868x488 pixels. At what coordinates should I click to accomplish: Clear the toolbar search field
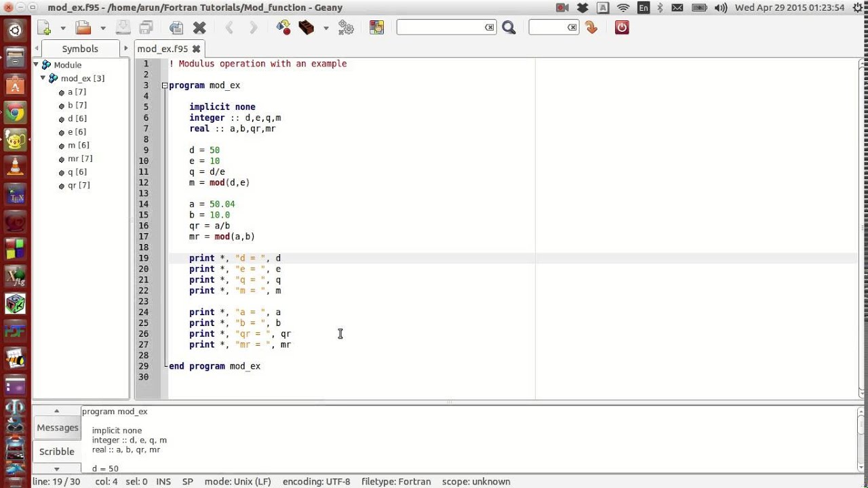click(x=490, y=27)
